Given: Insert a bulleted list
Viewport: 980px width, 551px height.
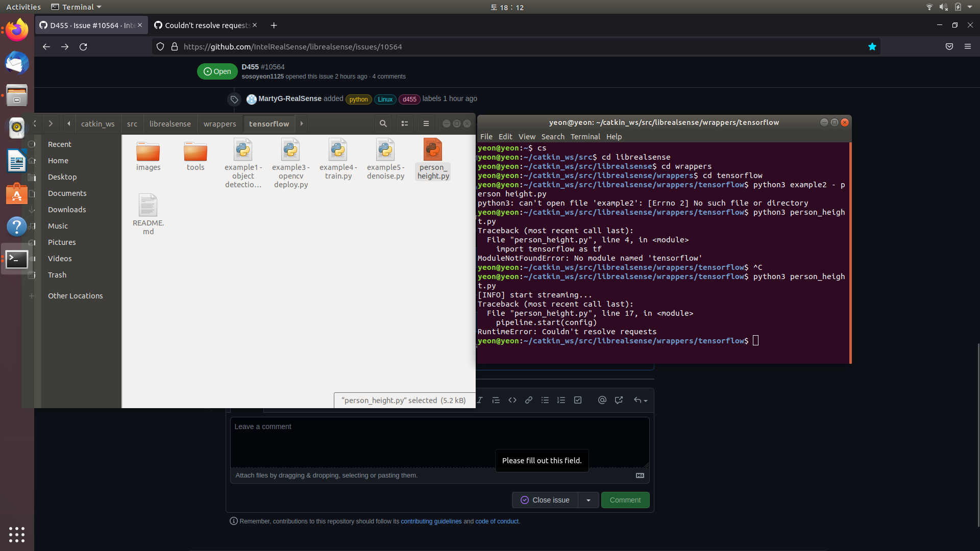Looking at the screenshot, I should [545, 400].
